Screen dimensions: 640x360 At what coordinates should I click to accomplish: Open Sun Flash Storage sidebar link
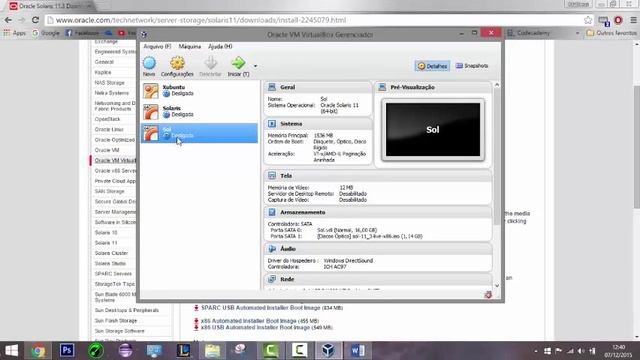click(116, 321)
